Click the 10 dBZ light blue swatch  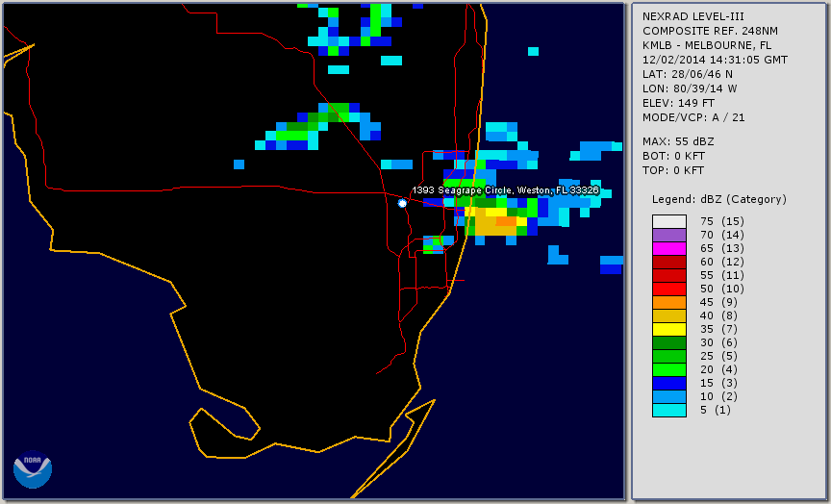pyautogui.click(x=669, y=396)
